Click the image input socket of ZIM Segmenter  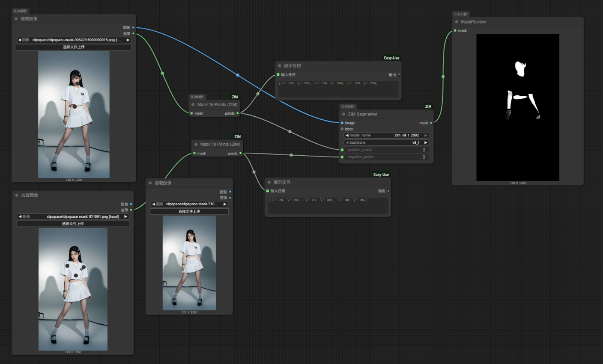coord(342,123)
